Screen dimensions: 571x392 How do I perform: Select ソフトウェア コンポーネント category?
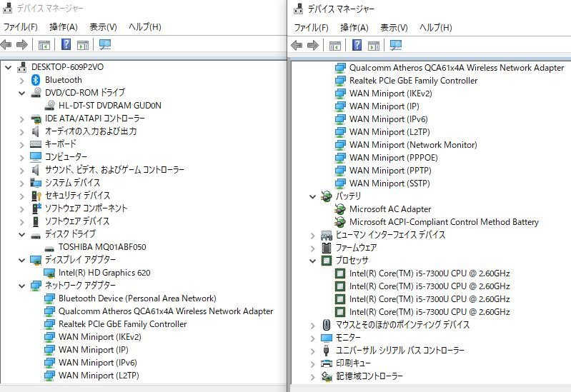coord(86,208)
